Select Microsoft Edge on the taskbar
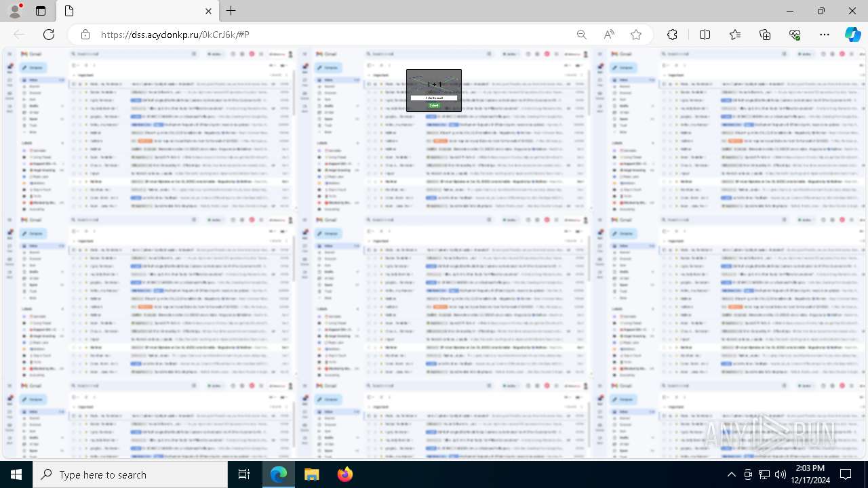 tap(279, 474)
